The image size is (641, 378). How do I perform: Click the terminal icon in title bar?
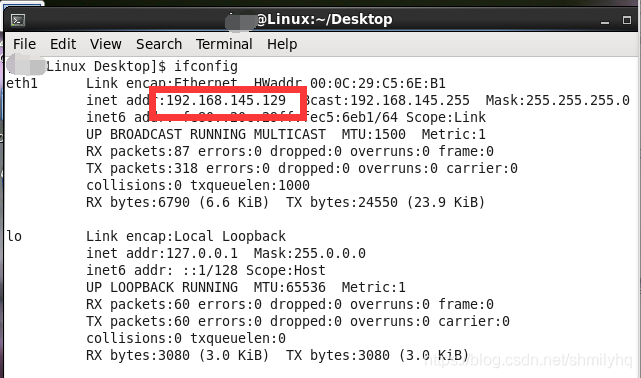tap(18, 20)
